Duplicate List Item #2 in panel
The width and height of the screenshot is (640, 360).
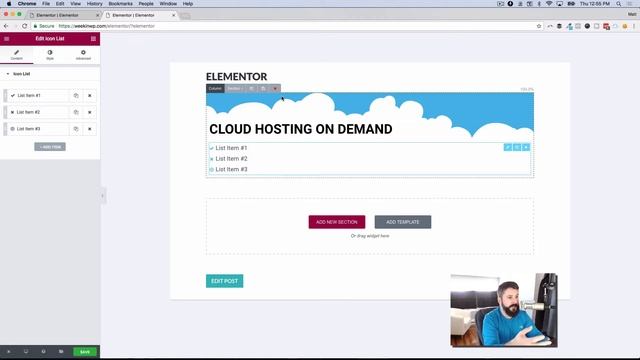(x=76, y=112)
